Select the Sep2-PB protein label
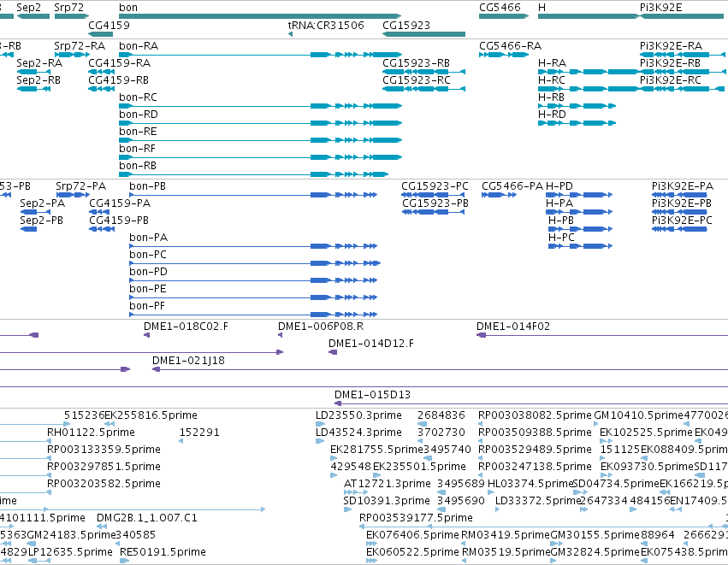 point(41,220)
